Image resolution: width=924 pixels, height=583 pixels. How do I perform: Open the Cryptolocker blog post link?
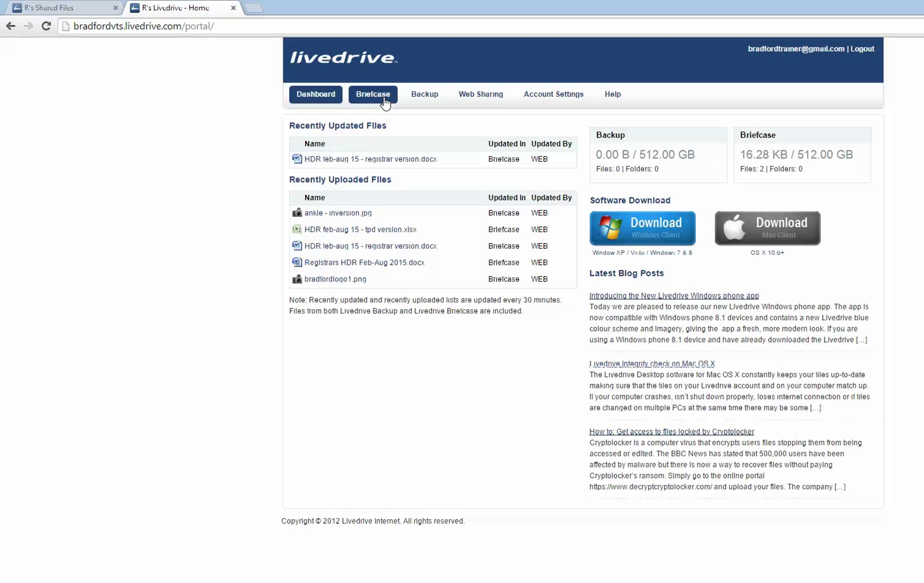[x=671, y=431]
